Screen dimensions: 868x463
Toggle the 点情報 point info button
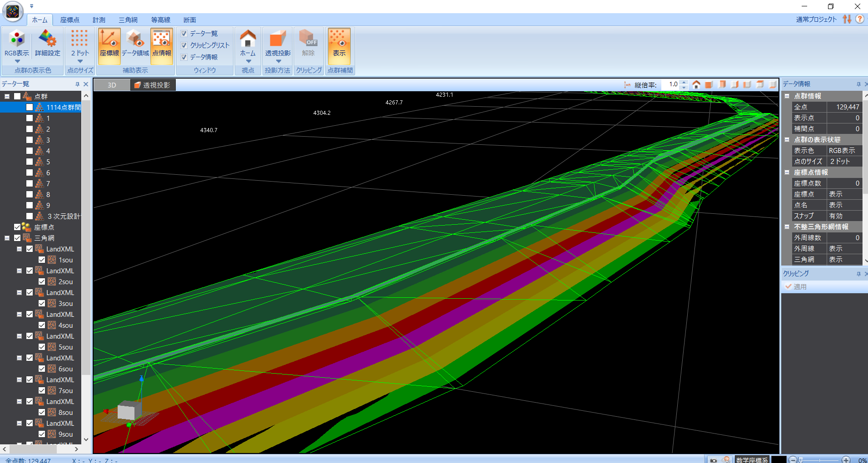point(162,44)
